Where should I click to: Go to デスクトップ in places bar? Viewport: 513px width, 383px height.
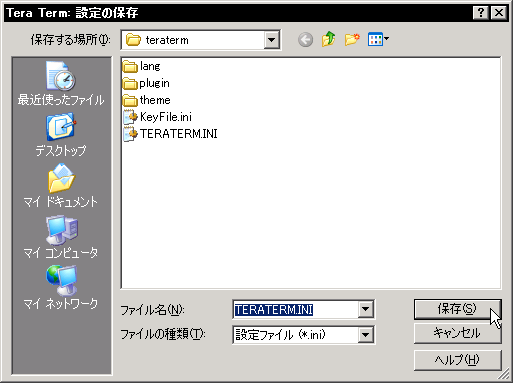(61, 135)
